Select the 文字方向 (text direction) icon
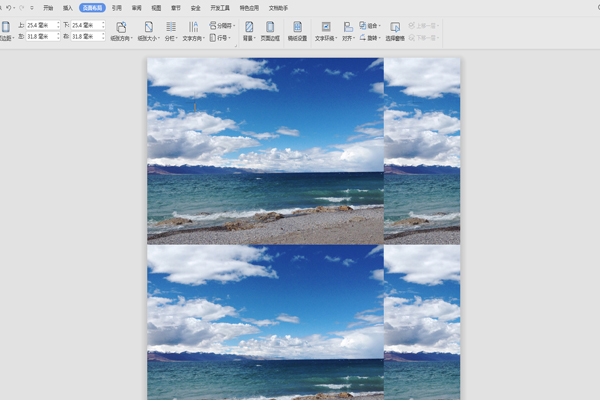Image resolution: width=600 pixels, height=400 pixels. [x=192, y=27]
